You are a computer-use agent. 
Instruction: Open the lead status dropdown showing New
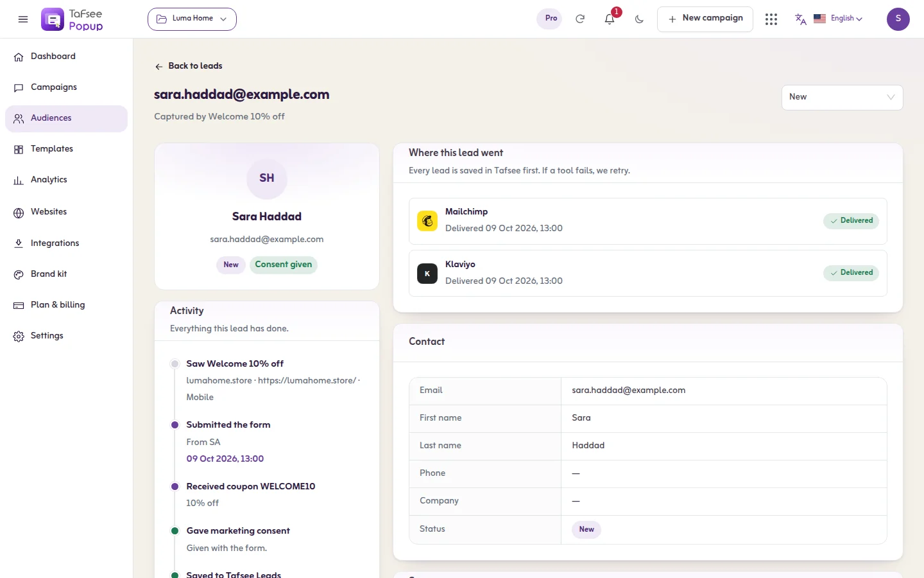coord(842,97)
